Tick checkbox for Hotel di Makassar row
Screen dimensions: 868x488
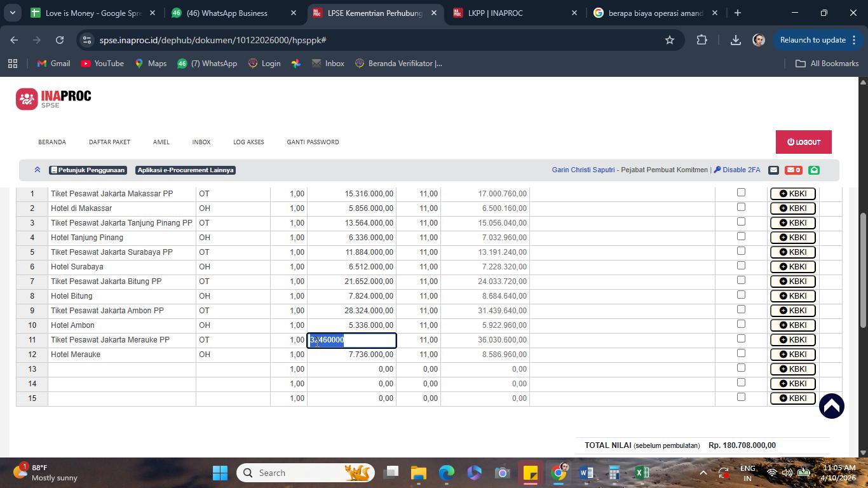tap(741, 207)
